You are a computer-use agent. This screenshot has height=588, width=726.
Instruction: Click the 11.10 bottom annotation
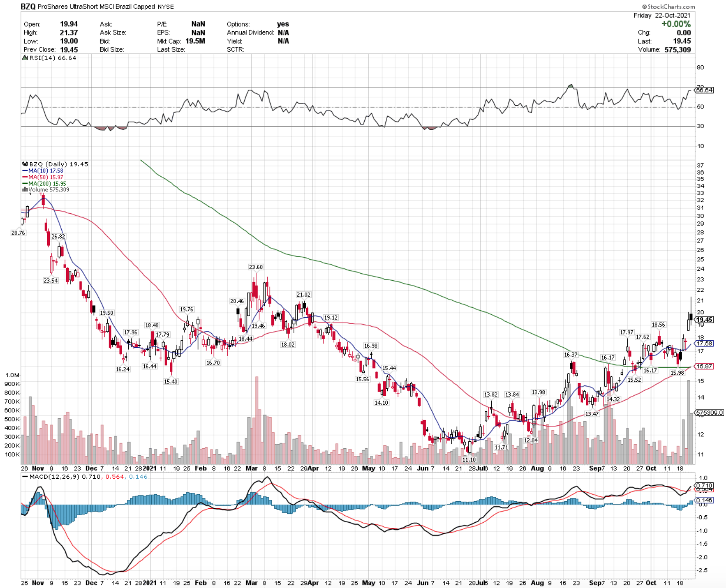tap(469, 460)
